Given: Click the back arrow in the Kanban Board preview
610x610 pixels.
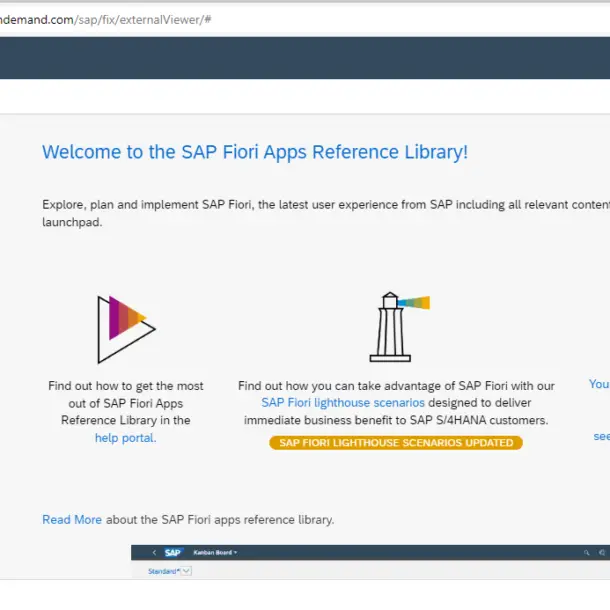Looking at the screenshot, I should click(x=154, y=552).
